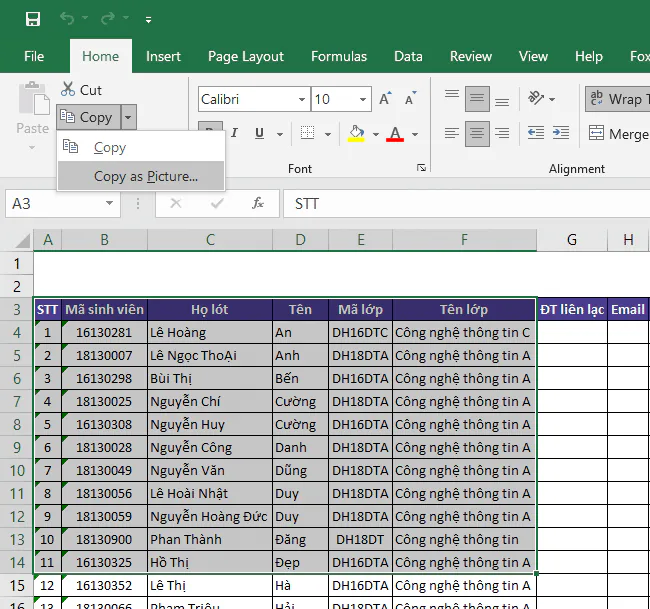This screenshot has height=609, width=650.
Task: Click the Name Box showing A3
Action: pyautogui.click(x=54, y=204)
